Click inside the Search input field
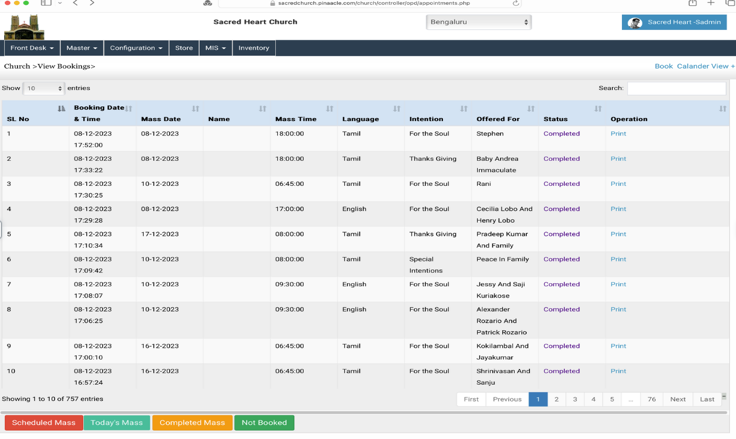This screenshot has height=439, width=736. [x=677, y=88]
